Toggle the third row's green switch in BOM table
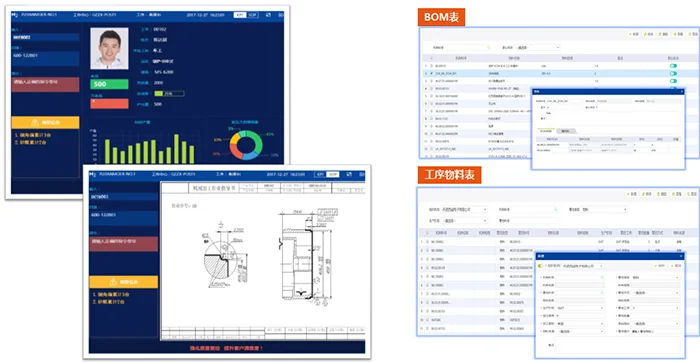700x362 pixels. [673, 81]
